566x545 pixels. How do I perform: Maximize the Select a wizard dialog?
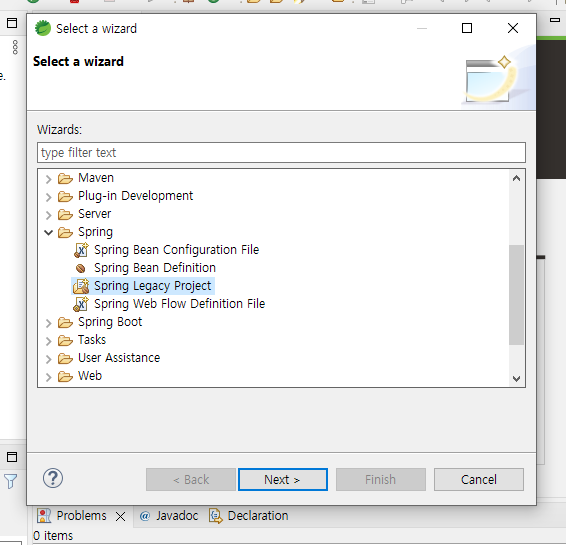467,28
